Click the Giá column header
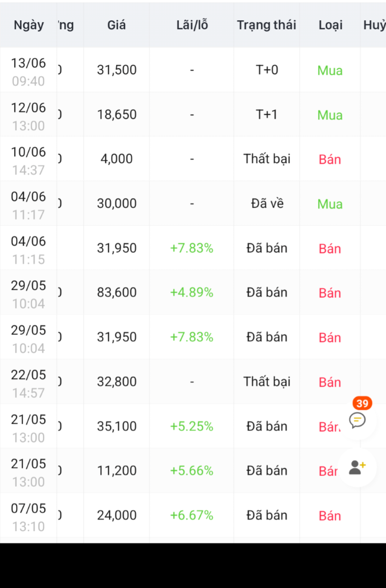This screenshot has width=386, height=588. [117, 25]
